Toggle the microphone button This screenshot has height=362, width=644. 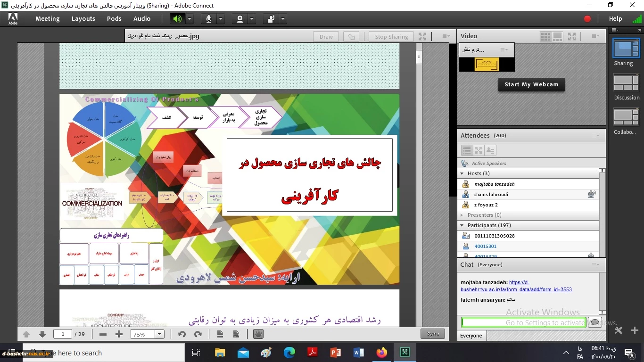pyautogui.click(x=209, y=19)
